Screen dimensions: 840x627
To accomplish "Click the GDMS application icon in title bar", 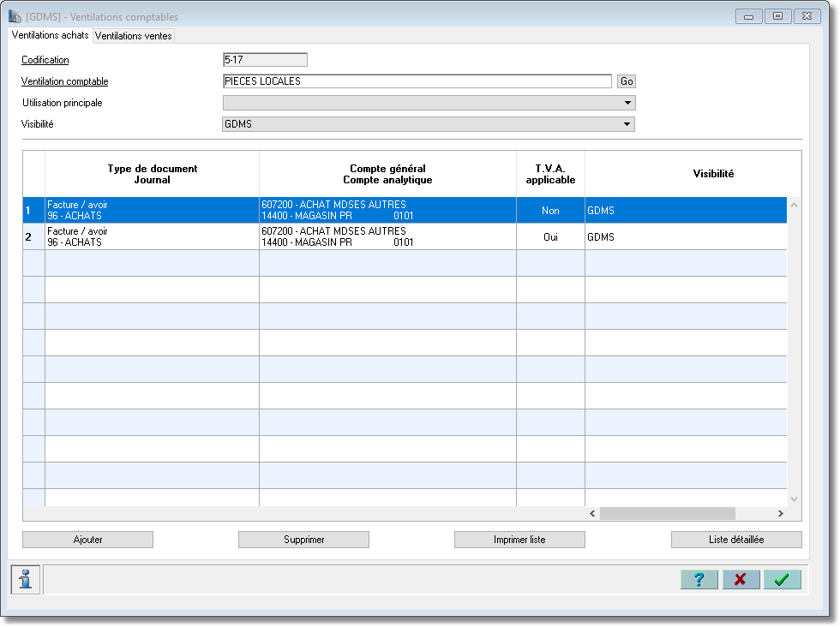I will (15, 16).
